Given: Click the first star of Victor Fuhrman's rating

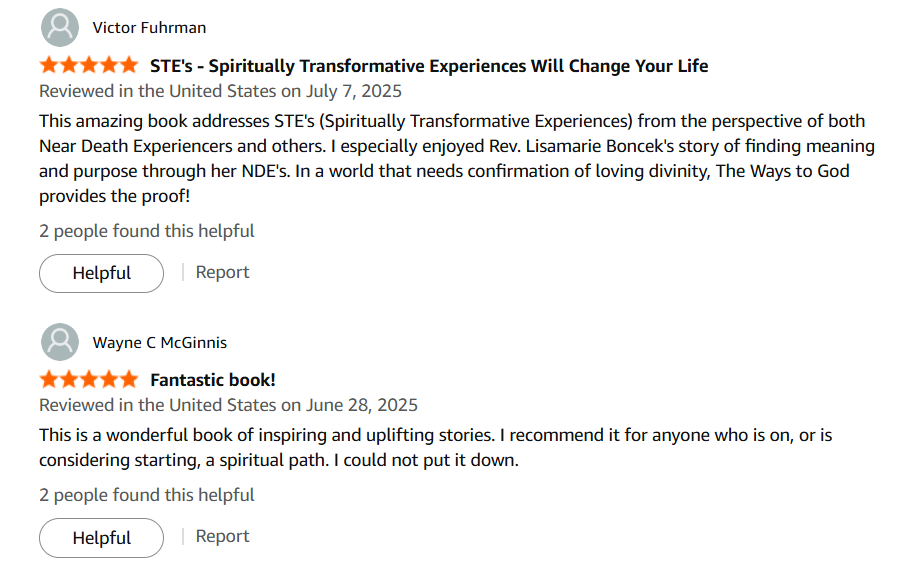Looking at the screenshot, I should pyautogui.click(x=49, y=66).
